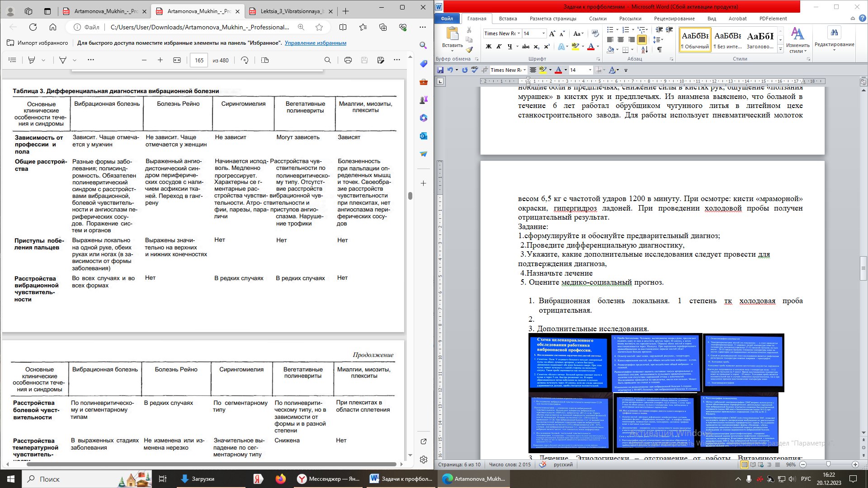This screenshot has height=488, width=868.
Task: Switch to Вставка ribbon tab
Action: click(508, 19)
